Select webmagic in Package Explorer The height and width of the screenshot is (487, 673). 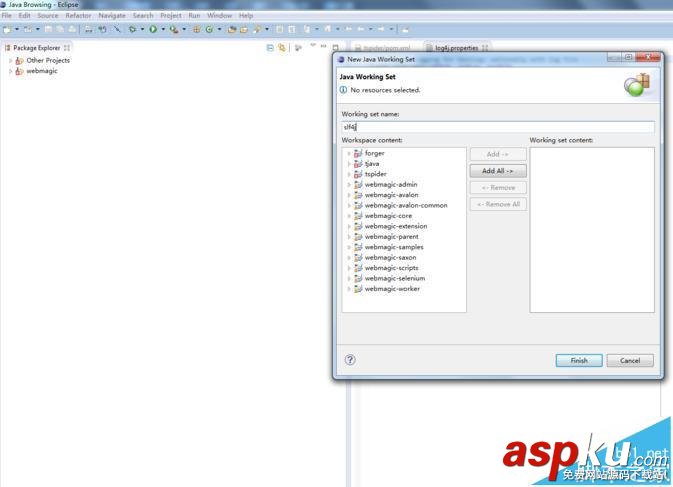pyautogui.click(x=42, y=71)
